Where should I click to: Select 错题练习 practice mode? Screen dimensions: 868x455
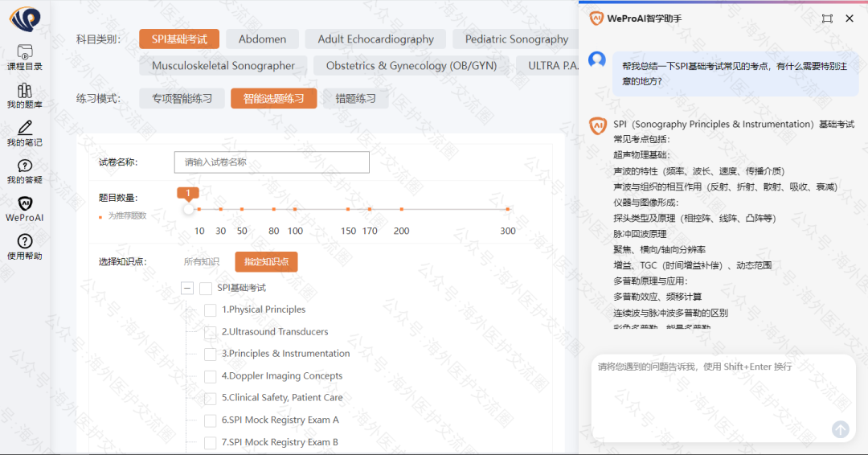355,98
